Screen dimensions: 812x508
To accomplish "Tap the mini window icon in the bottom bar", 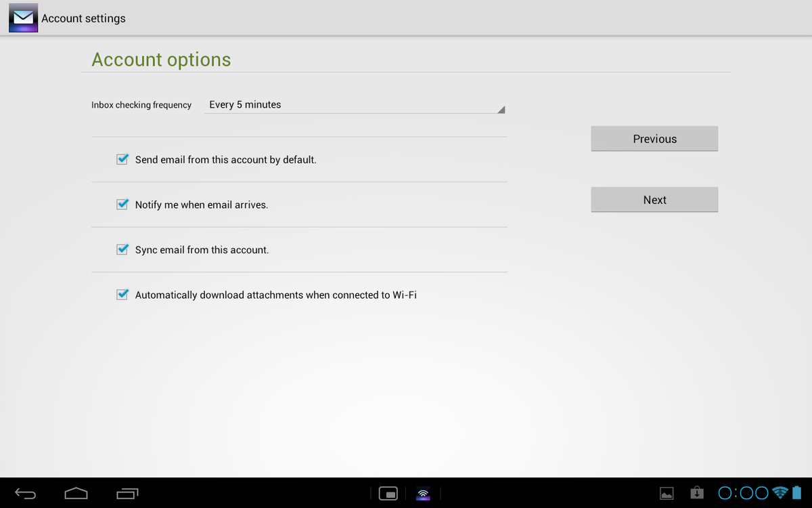I will pyautogui.click(x=388, y=493).
